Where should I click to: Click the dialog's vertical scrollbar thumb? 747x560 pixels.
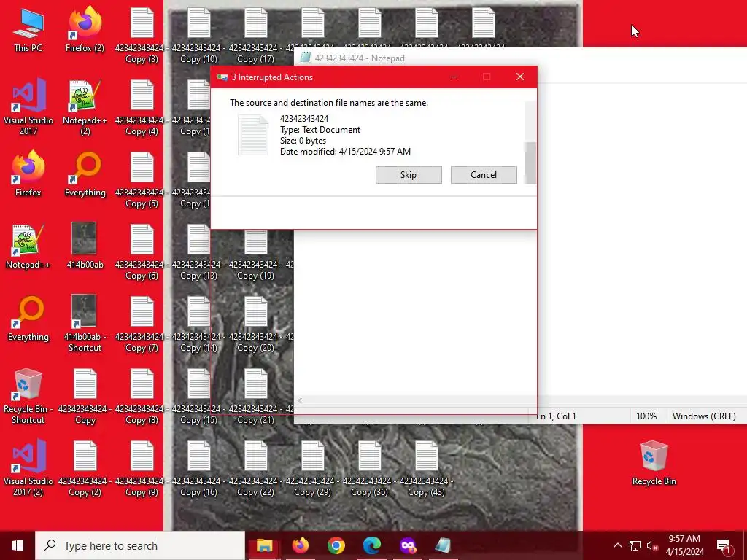click(530, 163)
